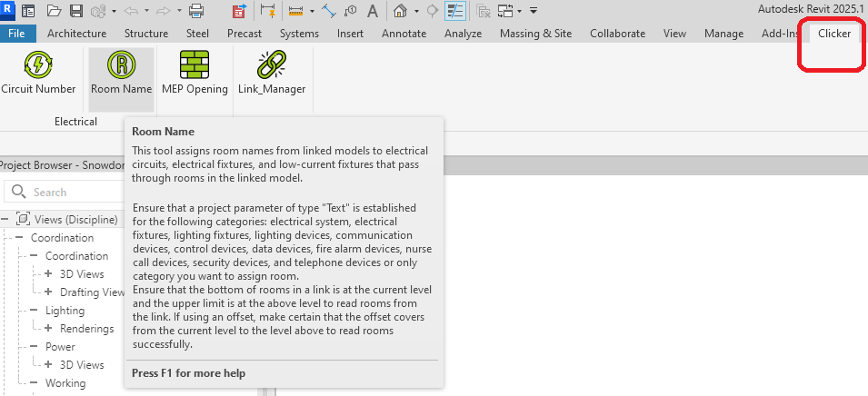Viewport: 868px width, 396px height.
Task: Click the Save floppy disk icon
Action: [75, 11]
